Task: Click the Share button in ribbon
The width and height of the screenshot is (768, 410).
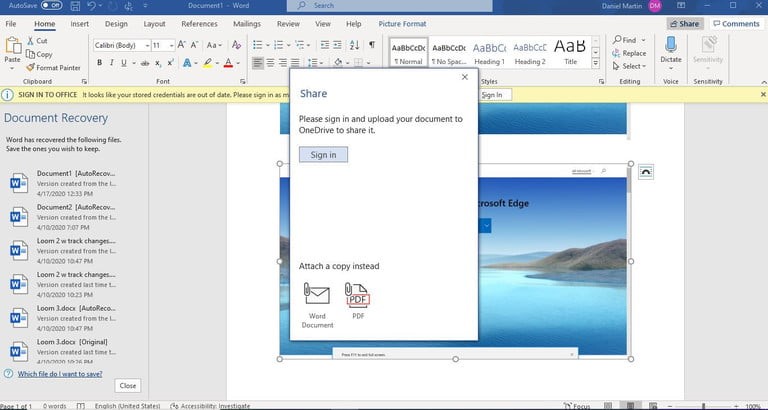Action: click(685, 24)
